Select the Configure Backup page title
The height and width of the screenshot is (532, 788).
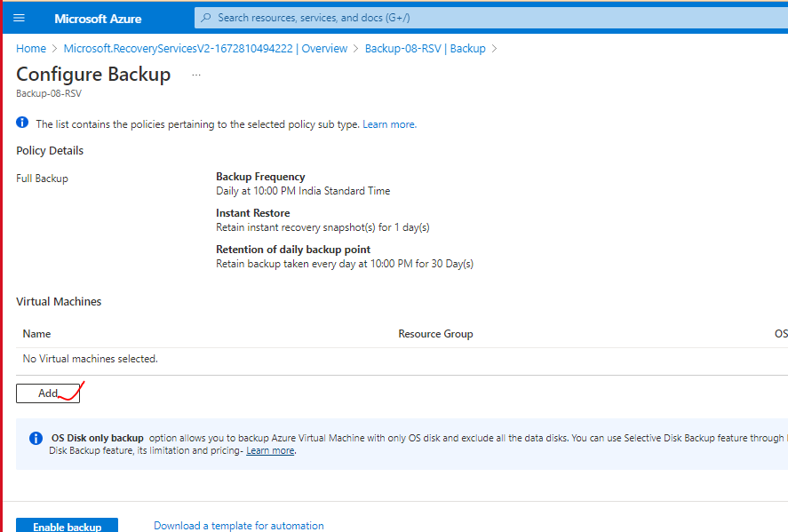(93, 75)
